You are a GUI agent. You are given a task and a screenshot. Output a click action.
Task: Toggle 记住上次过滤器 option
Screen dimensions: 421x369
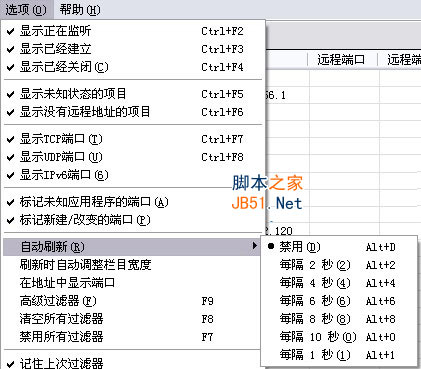(x=132, y=362)
